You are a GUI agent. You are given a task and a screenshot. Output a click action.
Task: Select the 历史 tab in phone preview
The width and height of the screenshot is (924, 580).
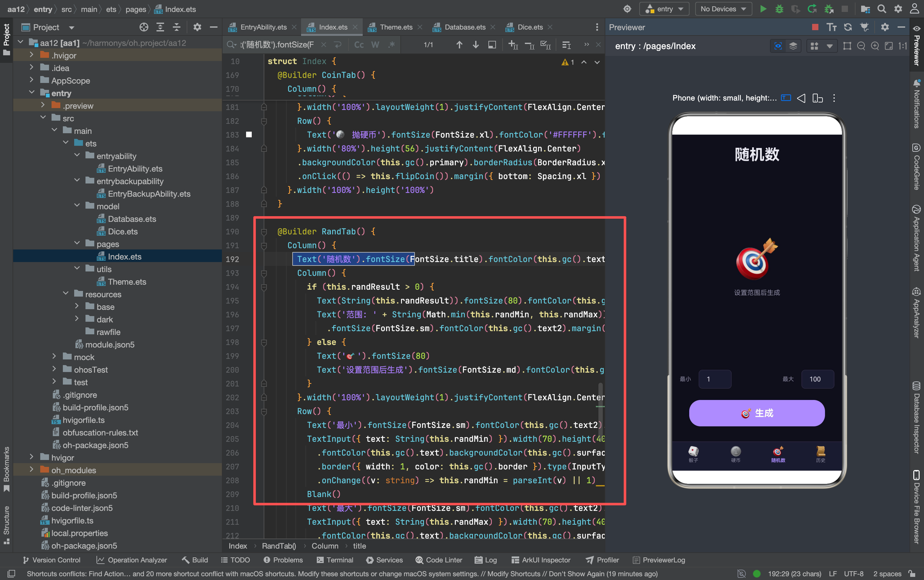pyautogui.click(x=820, y=455)
